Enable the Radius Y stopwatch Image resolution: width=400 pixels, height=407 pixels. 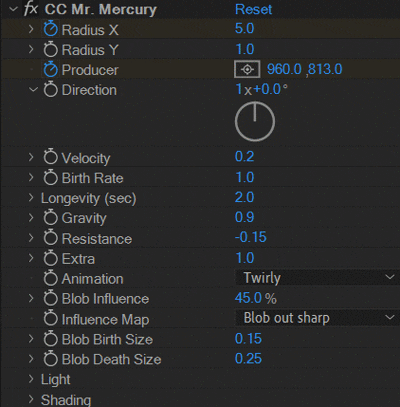pos(51,50)
